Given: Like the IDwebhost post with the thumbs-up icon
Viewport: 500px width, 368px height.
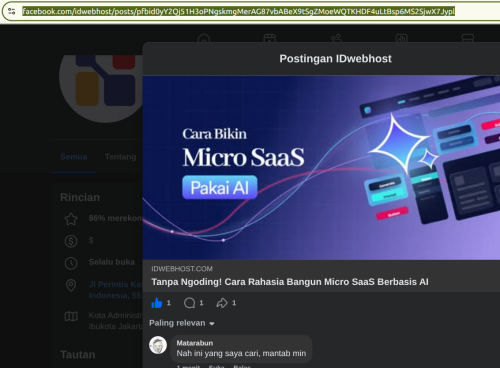Looking at the screenshot, I should [156, 303].
